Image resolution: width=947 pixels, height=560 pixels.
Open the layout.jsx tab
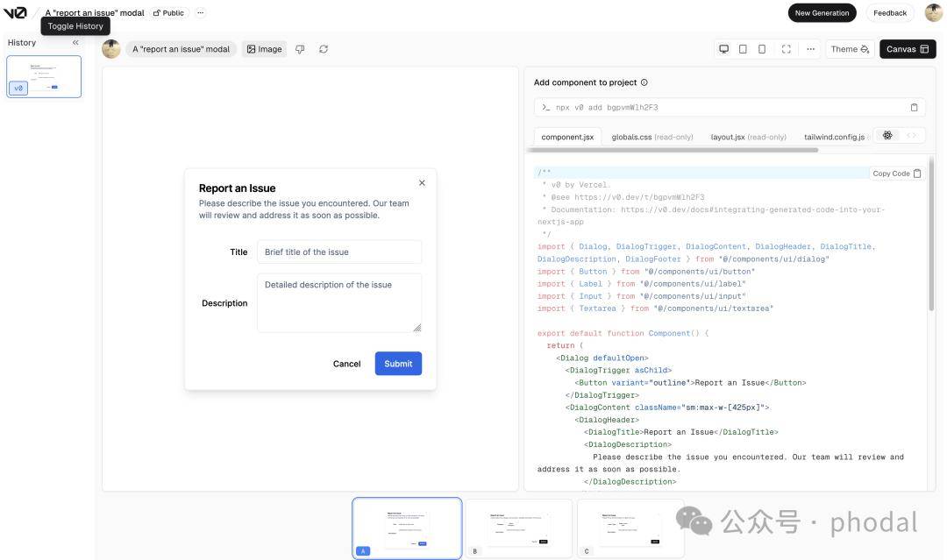click(x=748, y=137)
